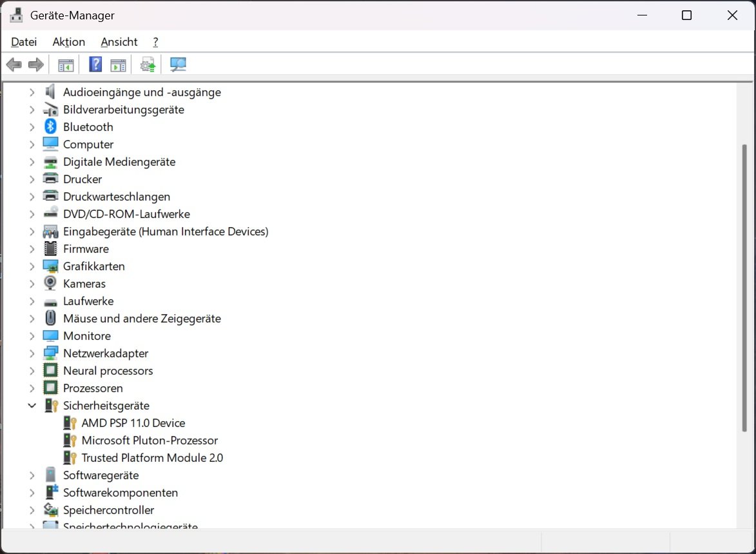The width and height of the screenshot is (756, 554).
Task: Open the Ansicht menu
Action: point(119,42)
